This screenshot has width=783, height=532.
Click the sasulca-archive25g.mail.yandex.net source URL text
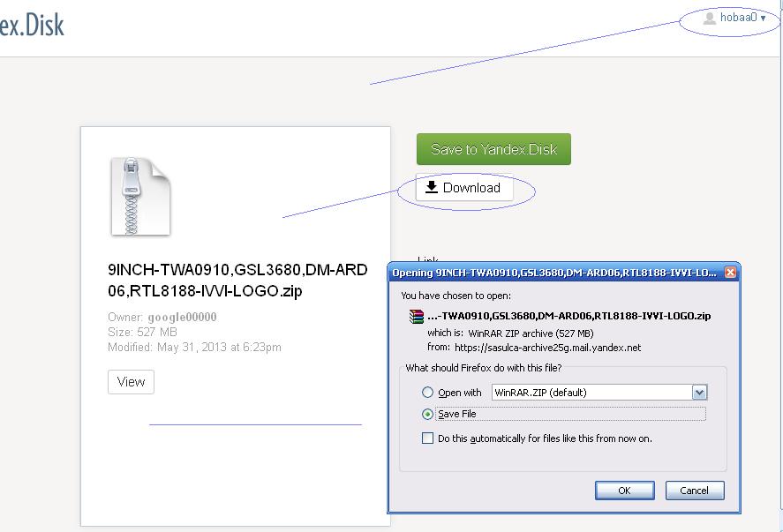pyautogui.click(x=548, y=348)
